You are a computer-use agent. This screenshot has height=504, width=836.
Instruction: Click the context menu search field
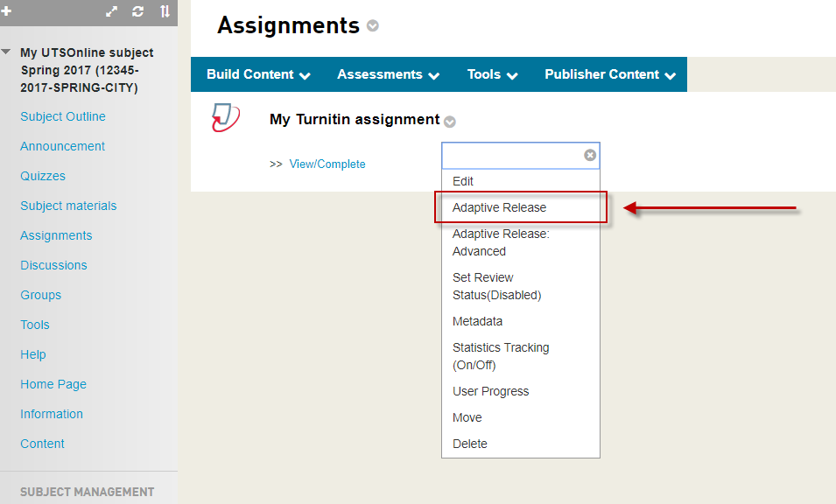pos(512,155)
